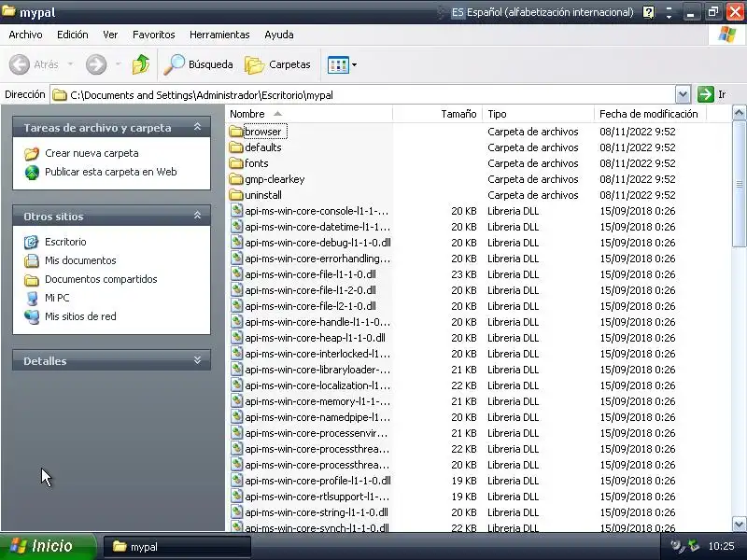This screenshot has width=747, height=560.
Task: Select the browser folder icon
Action: [x=236, y=132]
